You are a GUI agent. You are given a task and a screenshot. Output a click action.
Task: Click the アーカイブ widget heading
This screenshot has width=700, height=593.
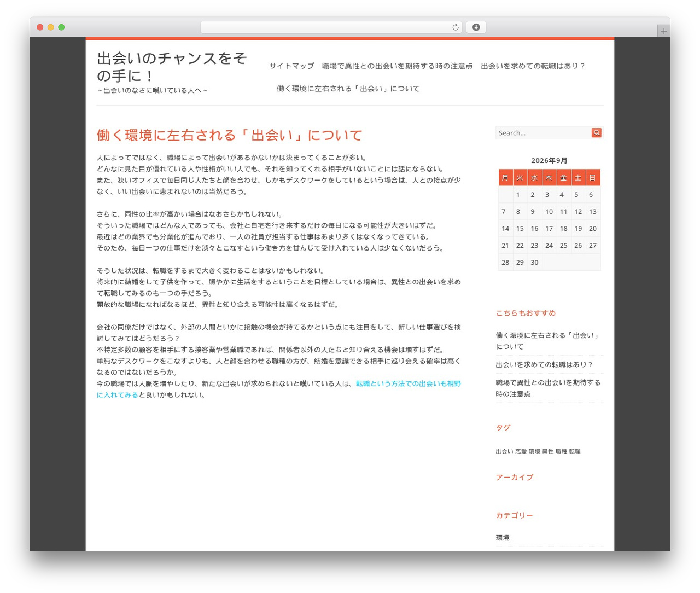pyautogui.click(x=515, y=478)
